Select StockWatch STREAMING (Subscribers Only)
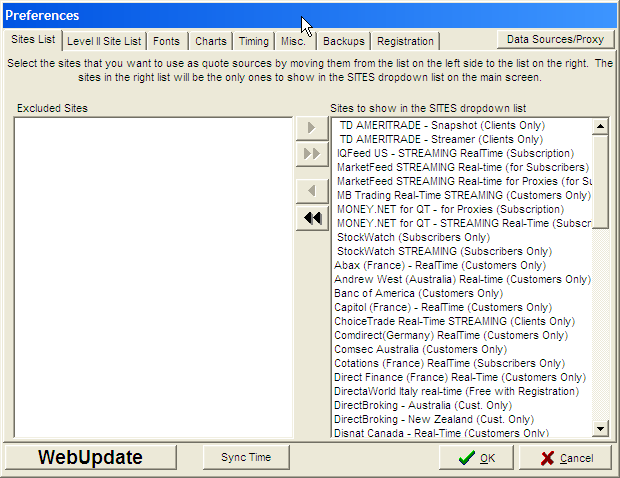 461,251
